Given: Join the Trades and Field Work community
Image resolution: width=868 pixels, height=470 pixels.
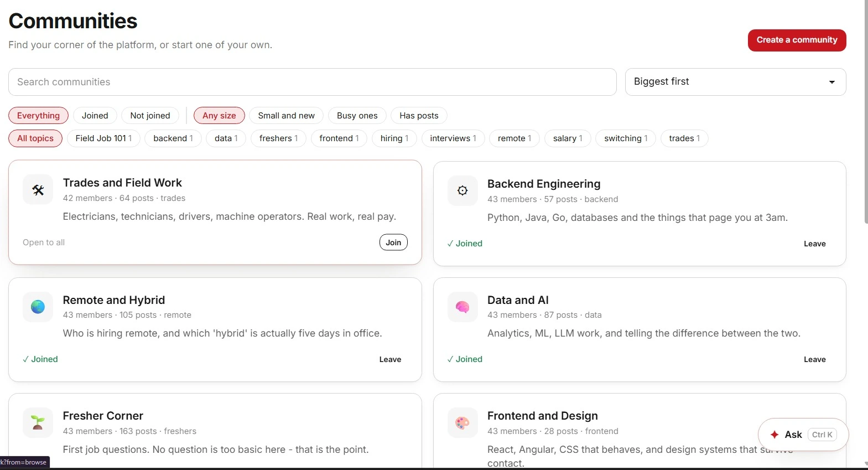Looking at the screenshot, I should pos(393,242).
